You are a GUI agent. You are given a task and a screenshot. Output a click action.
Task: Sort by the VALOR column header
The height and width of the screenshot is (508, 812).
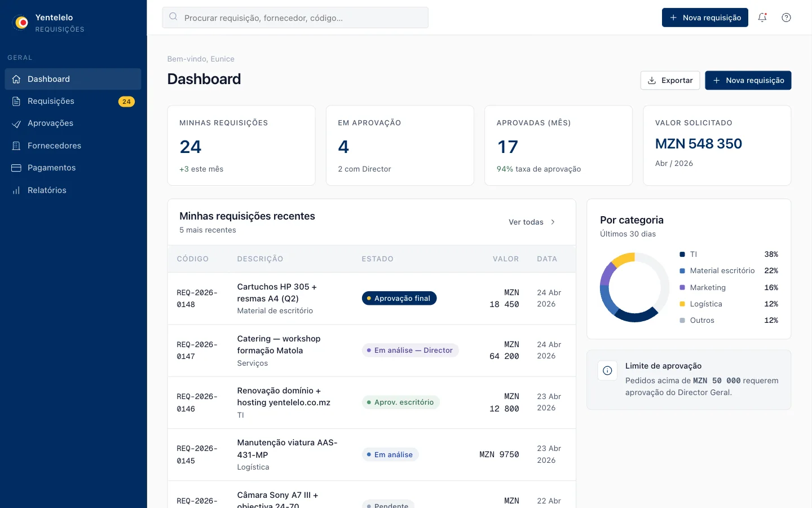[506, 259]
